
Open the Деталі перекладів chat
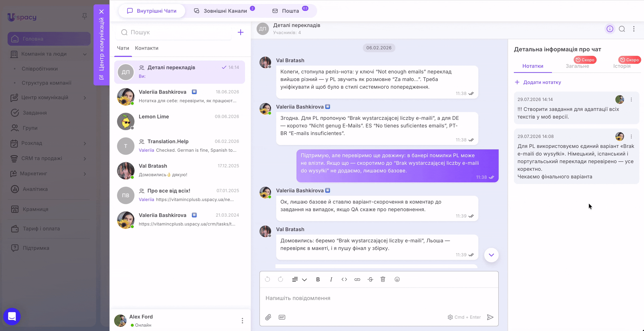pos(180,72)
